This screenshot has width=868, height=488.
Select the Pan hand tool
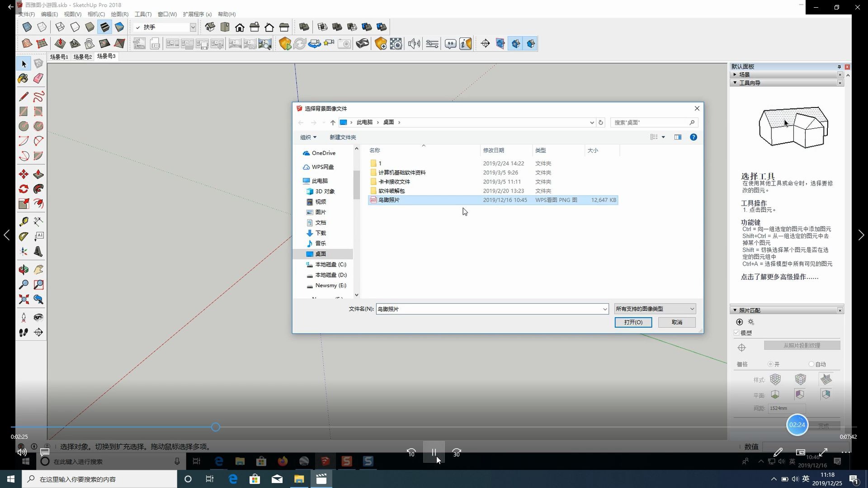[x=38, y=270]
